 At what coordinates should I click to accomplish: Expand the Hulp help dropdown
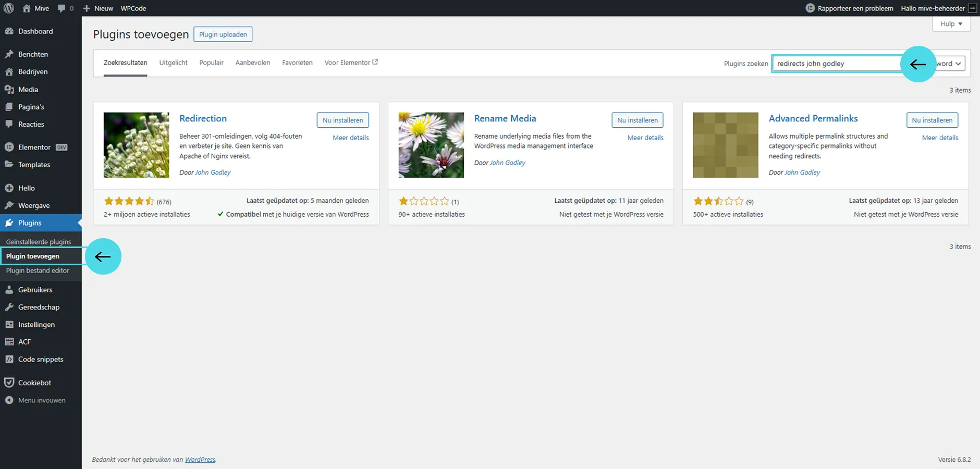click(951, 24)
